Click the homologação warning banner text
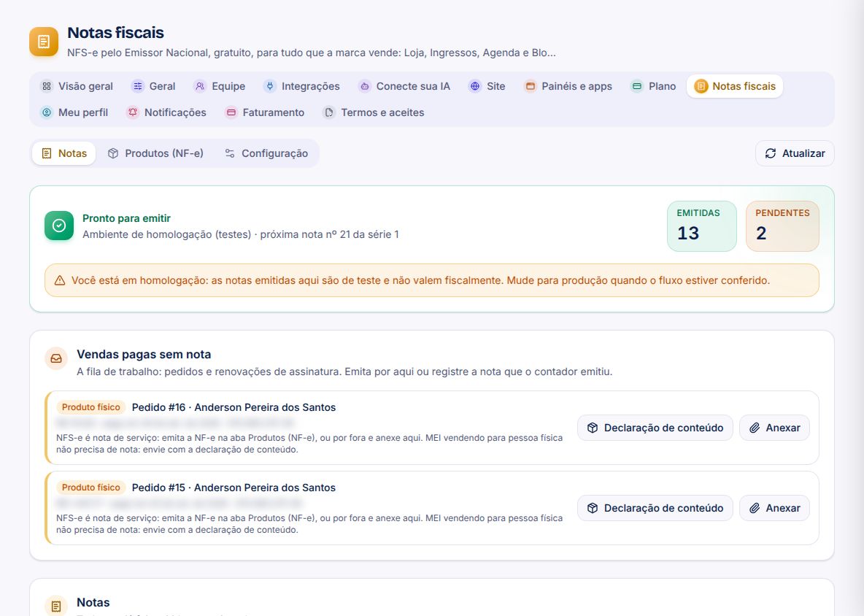Viewport: 864px width, 616px height. [x=420, y=280]
